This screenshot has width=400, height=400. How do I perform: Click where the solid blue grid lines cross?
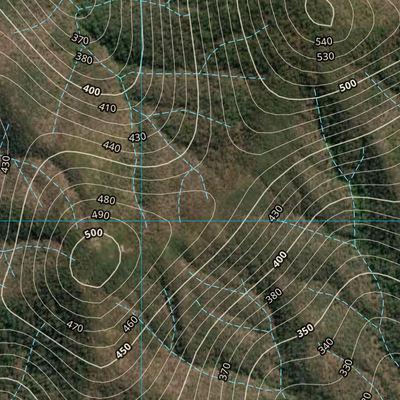141,221
